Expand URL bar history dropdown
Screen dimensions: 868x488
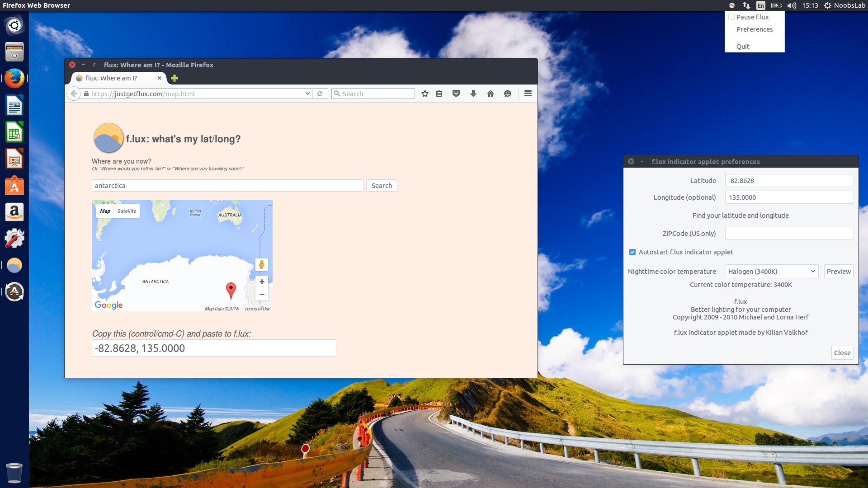[307, 94]
